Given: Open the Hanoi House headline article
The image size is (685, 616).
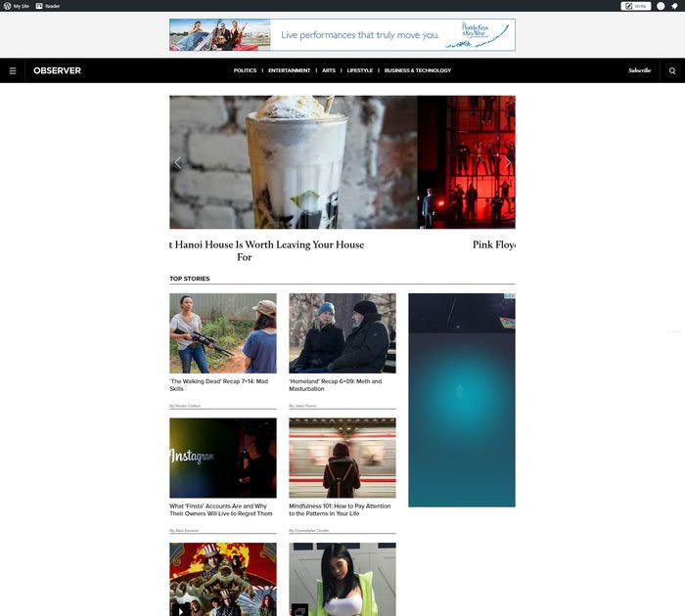Looking at the screenshot, I should tap(267, 250).
